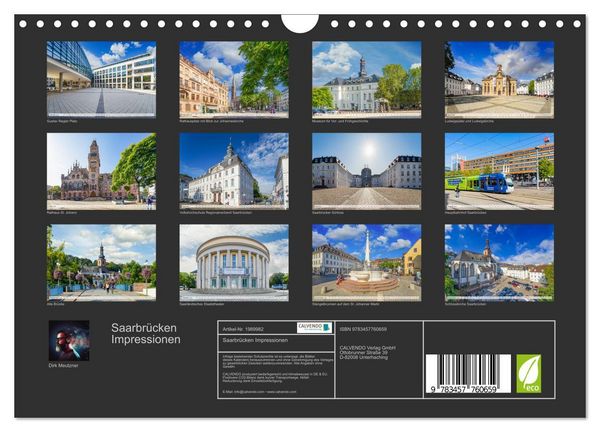Viewport: 600px width, 432px height.
Task: Click the Ottobrunner Straße 39 line
Action: (x=364, y=352)
